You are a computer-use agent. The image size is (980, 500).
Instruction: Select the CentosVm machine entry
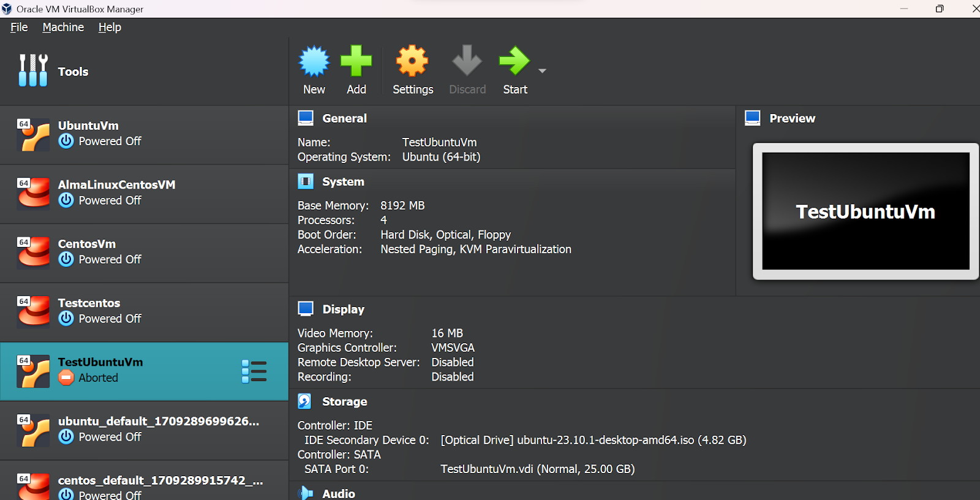[x=144, y=253]
